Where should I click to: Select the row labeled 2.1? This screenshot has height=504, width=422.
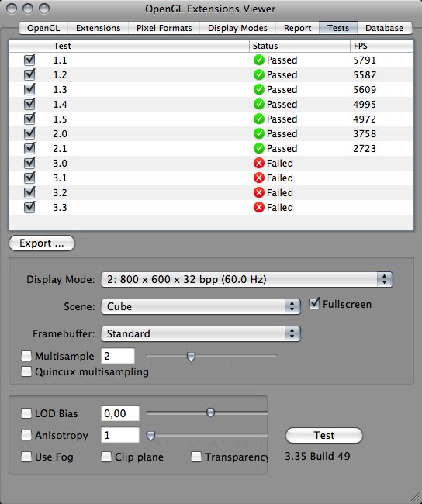[211, 148]
